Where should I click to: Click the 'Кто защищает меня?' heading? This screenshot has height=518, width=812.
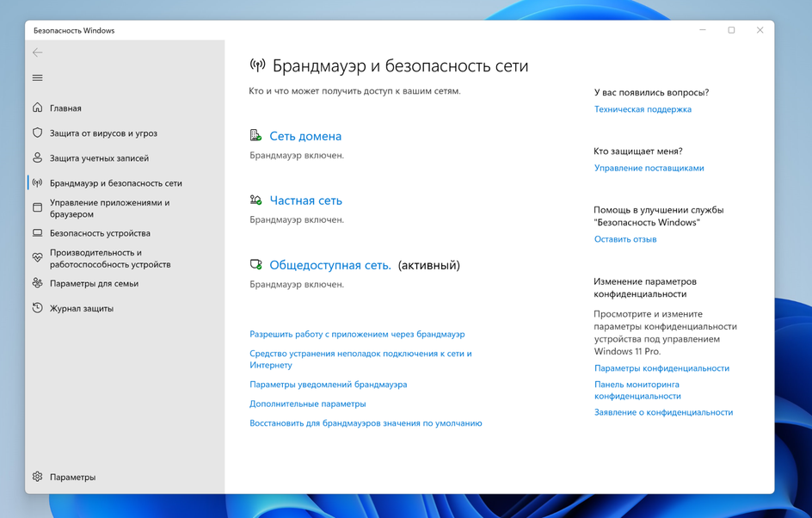[x=638, y=151]
